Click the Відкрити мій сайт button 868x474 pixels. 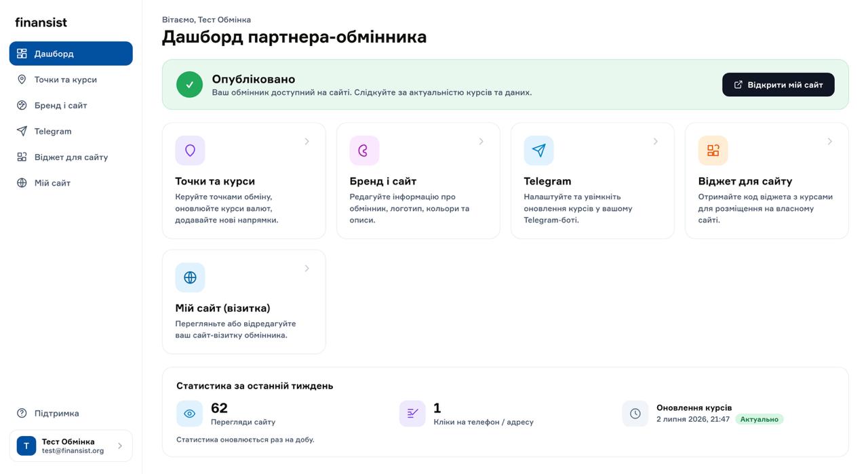[778, 85]
